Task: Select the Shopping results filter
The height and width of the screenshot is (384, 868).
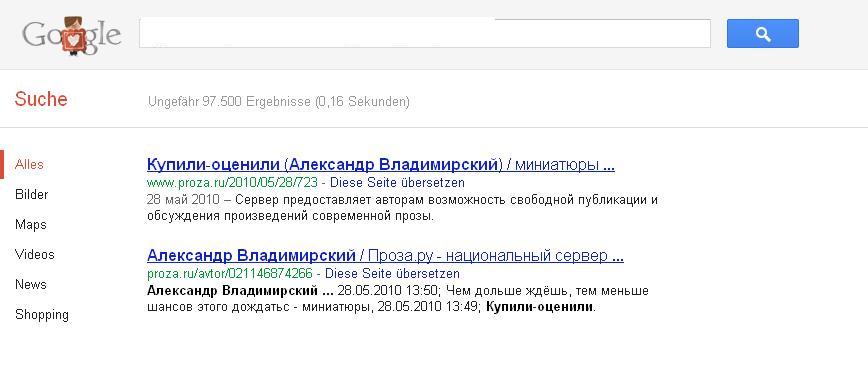Action: [x=42, y=315]
